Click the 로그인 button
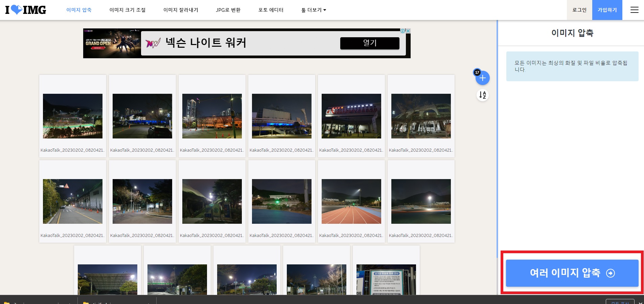This screenshot has width=644, height=304. (579, 10)
